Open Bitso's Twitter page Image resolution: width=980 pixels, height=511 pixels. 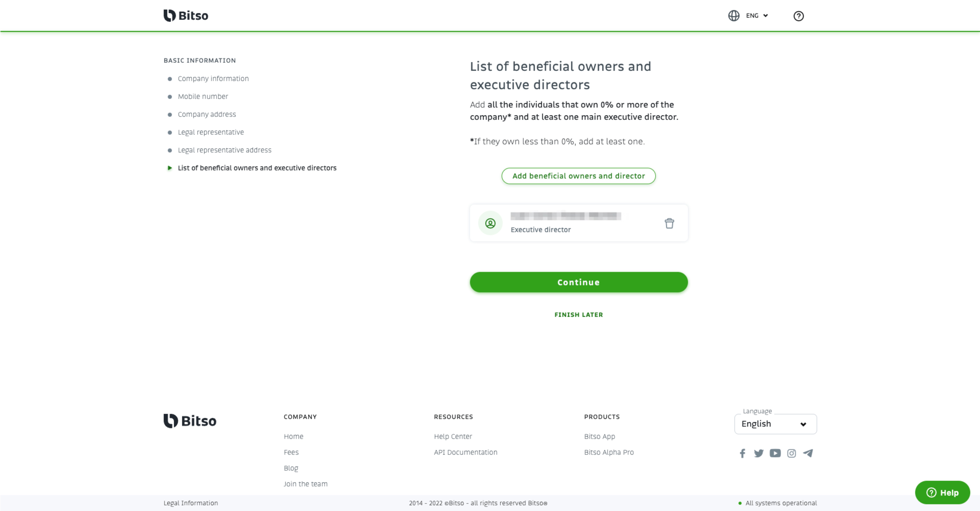(x=759, y=453)
